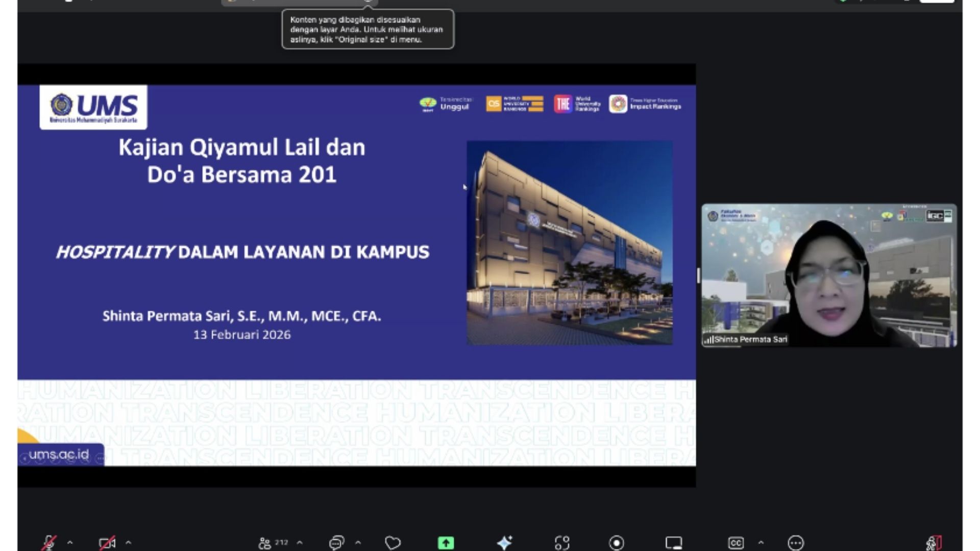The width and height of the screenshot is (980, 551).
Task: Unmute the microphone in the toolbar
Action: click(x=49, y=543)
